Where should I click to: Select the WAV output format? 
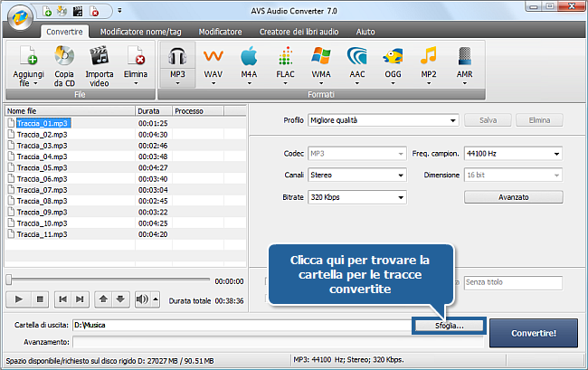coord(213,57)
